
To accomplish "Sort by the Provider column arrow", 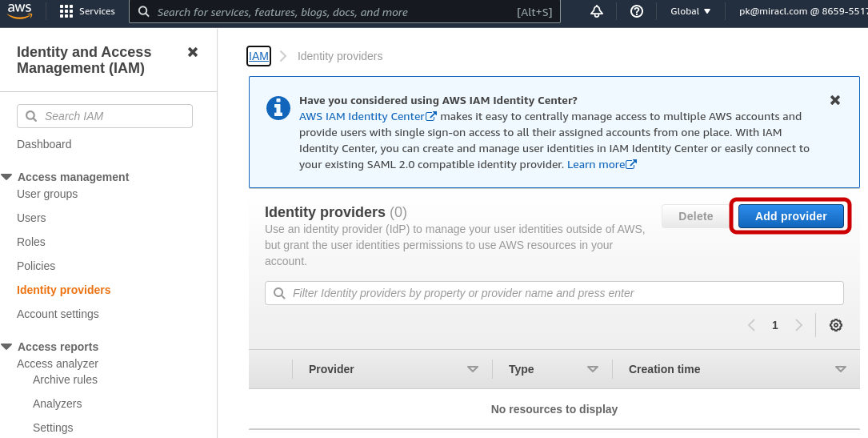I will pos(473,369).
